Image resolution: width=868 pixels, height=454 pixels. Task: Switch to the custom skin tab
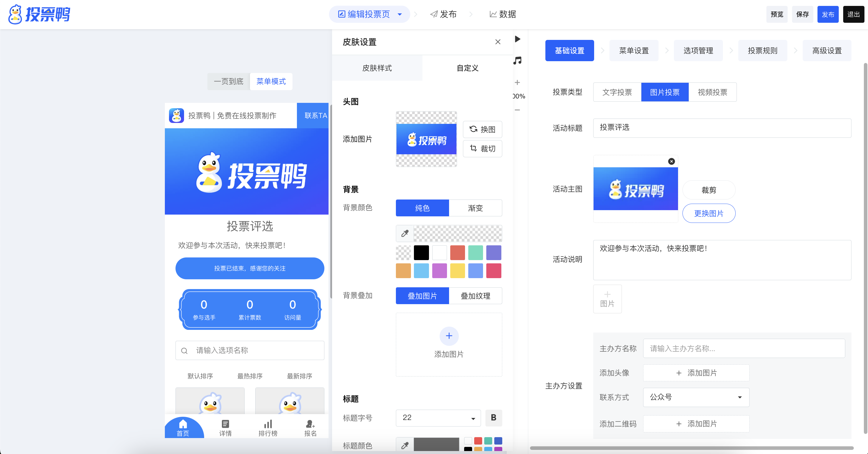[467, 68]
